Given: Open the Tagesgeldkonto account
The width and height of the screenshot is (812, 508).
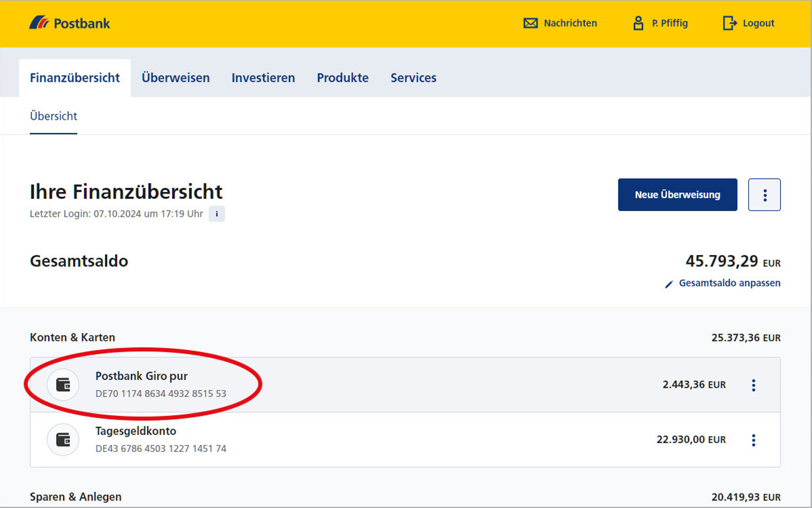Looking at the screenshot, I should (x=405, y=440).
